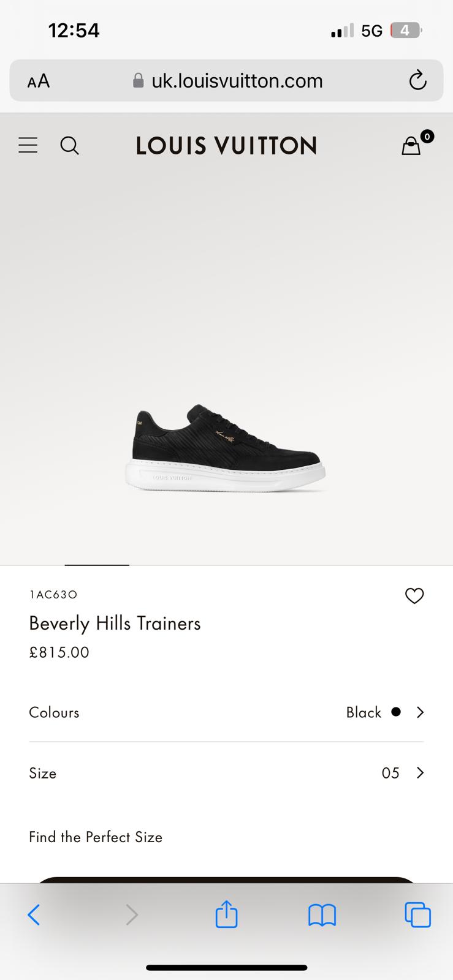453x980 pixels.
Task: Add trainers to wishlist heart
Action: click(414, 595)
